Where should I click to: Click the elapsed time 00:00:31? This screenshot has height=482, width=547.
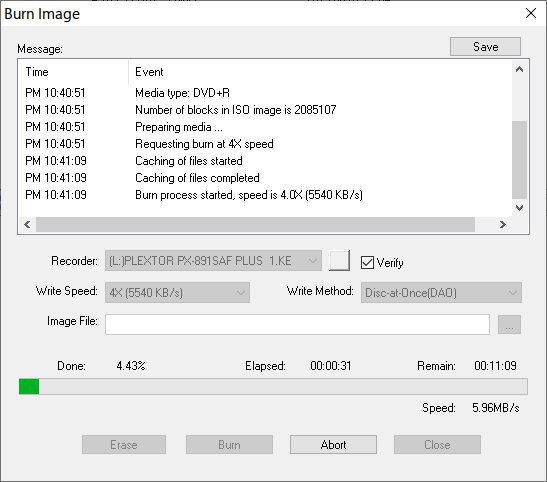331,366
